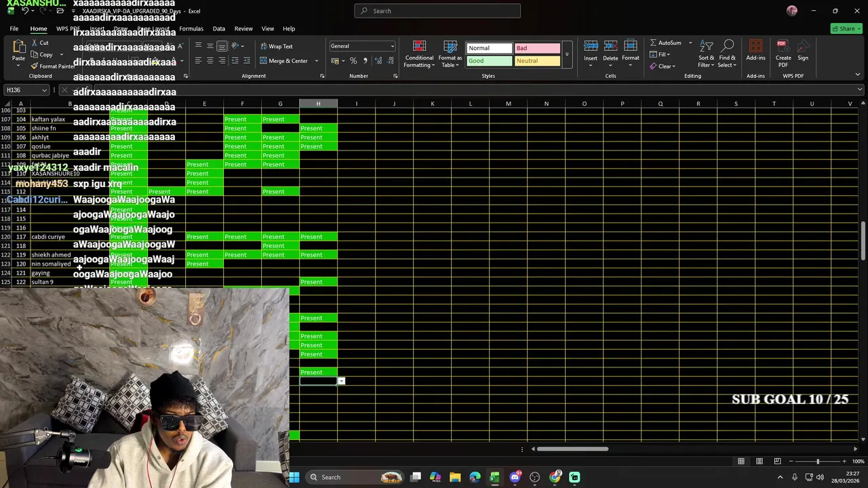Click the zoom slider in status bar
868x488 pixels.
click(x=817, y=461)
